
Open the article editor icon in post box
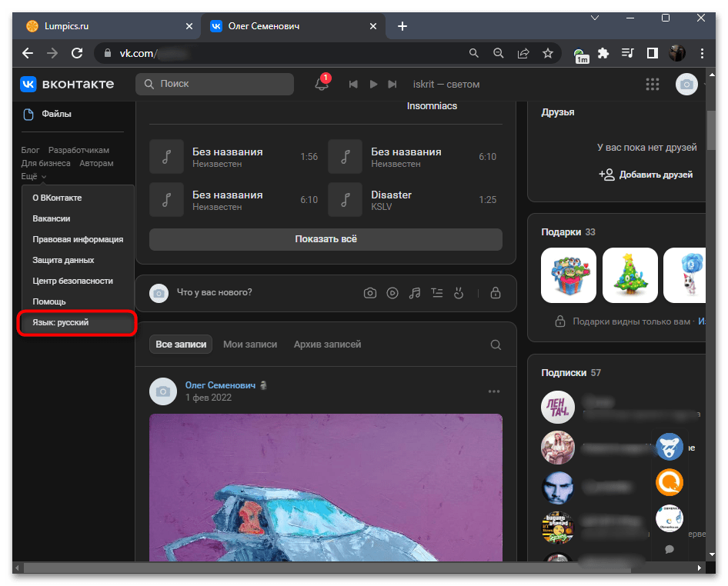click(x=437, y=293)
